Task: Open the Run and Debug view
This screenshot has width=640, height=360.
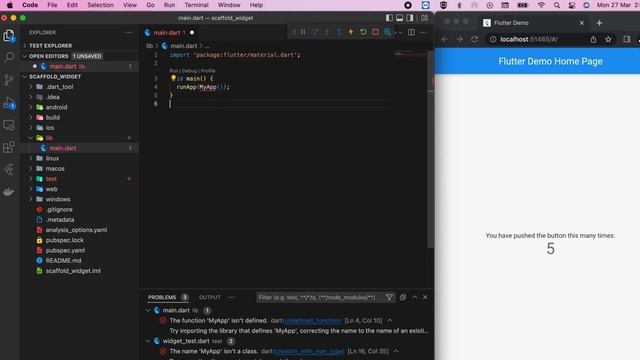Action: 9,103
